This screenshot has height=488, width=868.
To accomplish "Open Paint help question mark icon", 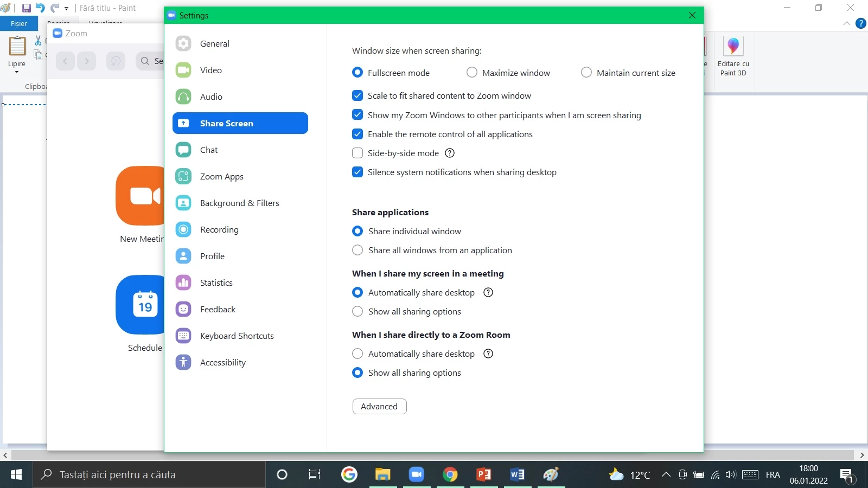I will 861,23.
